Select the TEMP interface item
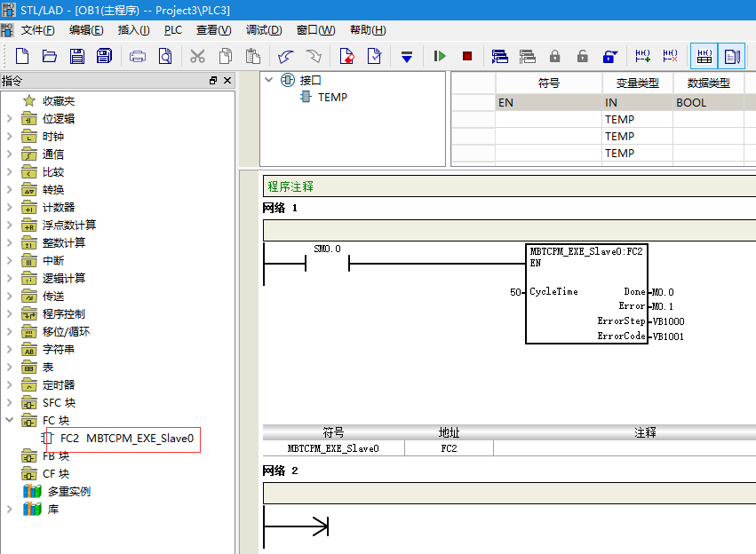The width and height of the screenshot is (756, 554). (x=332, y=98)
